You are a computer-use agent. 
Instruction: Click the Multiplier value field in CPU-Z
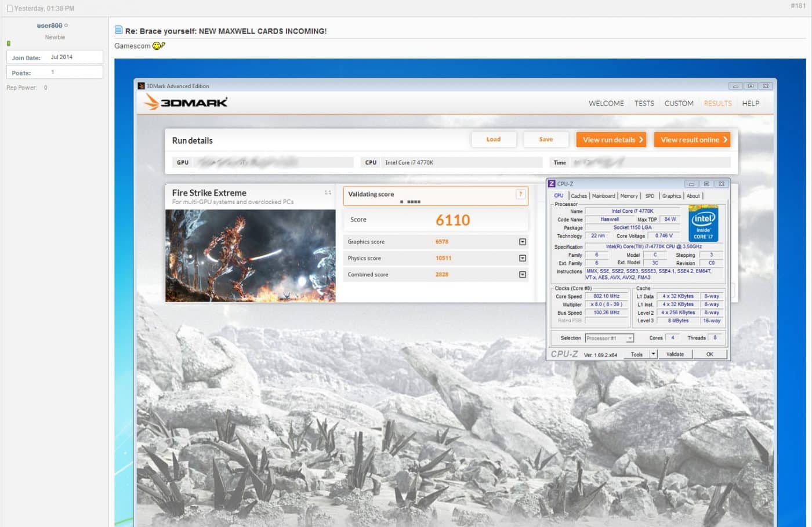(607, 304)
